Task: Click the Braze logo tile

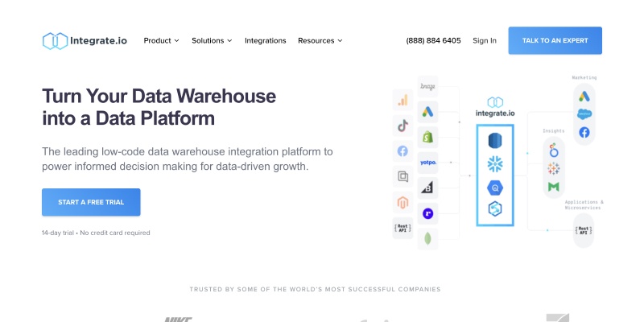Action: point(427,87)
